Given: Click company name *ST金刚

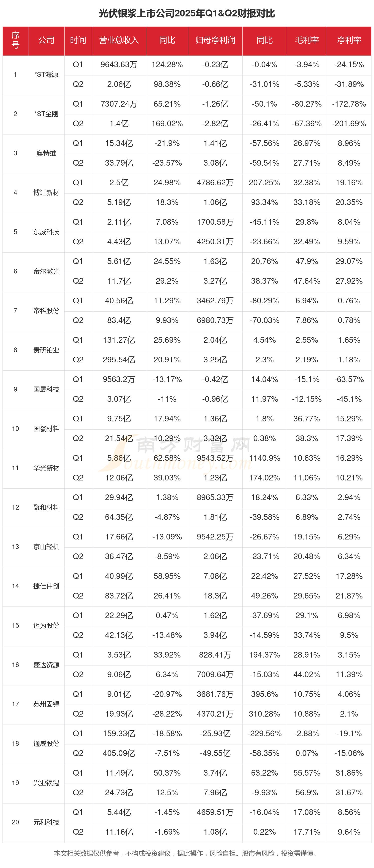Looking at the screenshot, I should [x=46, y=114].
